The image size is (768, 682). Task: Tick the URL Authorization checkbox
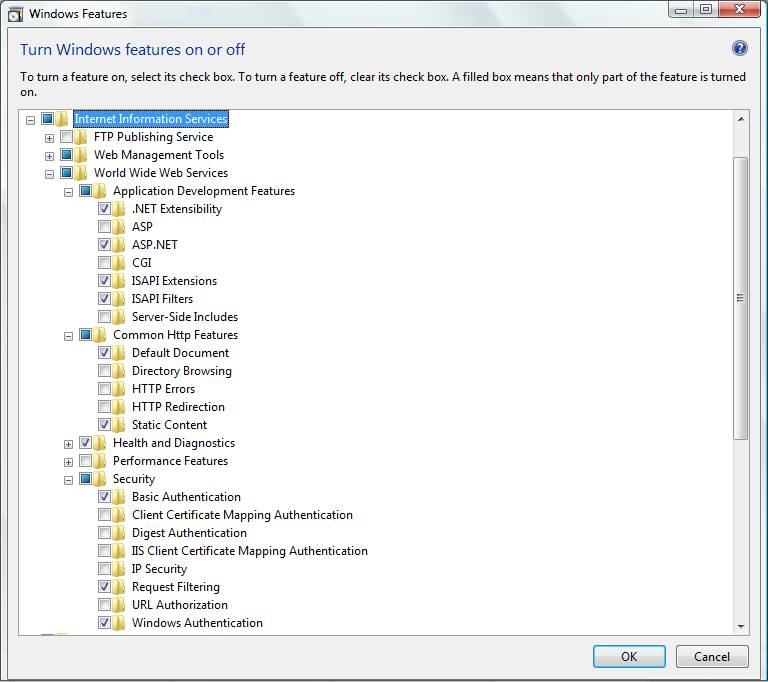105,605
